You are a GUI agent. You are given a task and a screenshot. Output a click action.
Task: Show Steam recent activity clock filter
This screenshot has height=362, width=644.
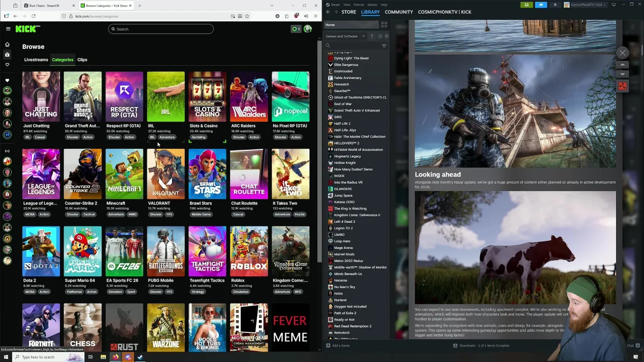(380, 36)
